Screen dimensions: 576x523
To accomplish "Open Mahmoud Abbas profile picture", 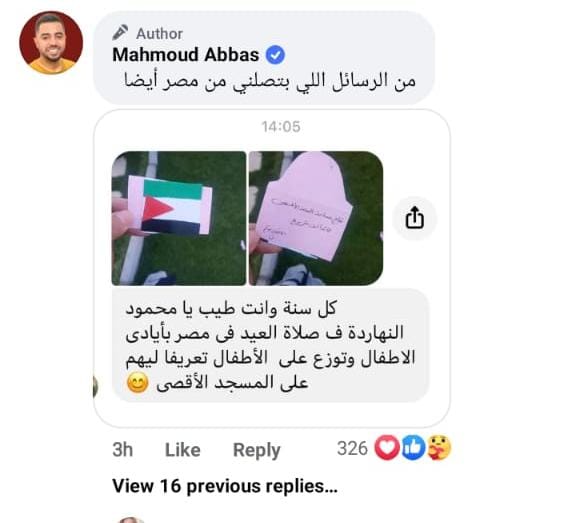I will tap(51, 43).
